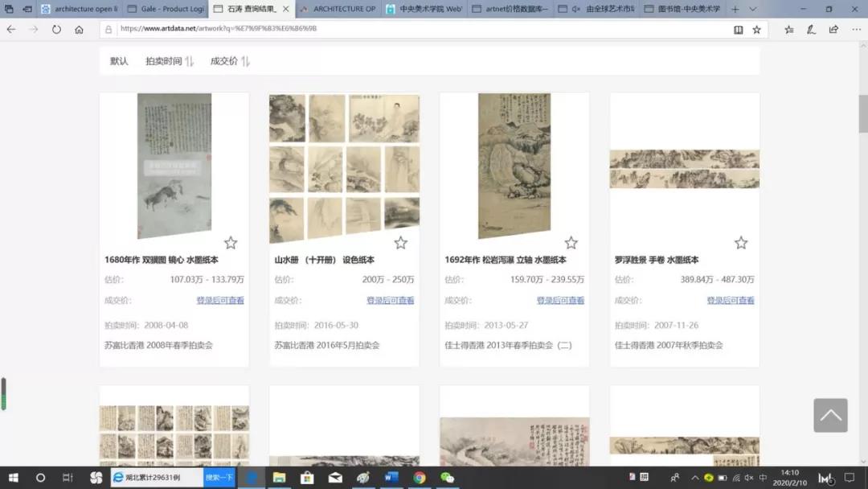
Task: Sort results by 拍卖时间
Action: 169,61
